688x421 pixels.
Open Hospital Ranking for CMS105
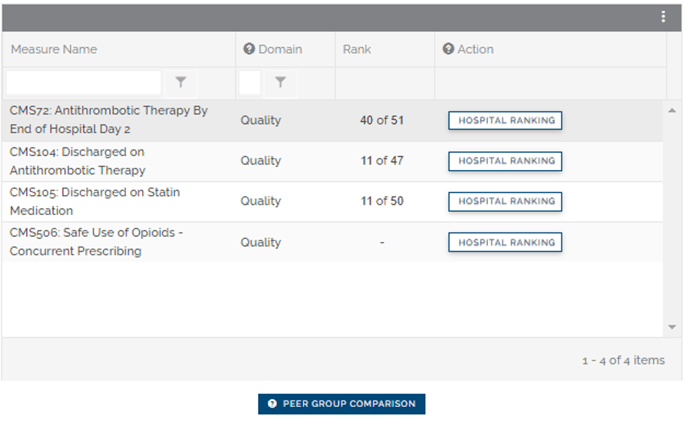pos(505,201)
